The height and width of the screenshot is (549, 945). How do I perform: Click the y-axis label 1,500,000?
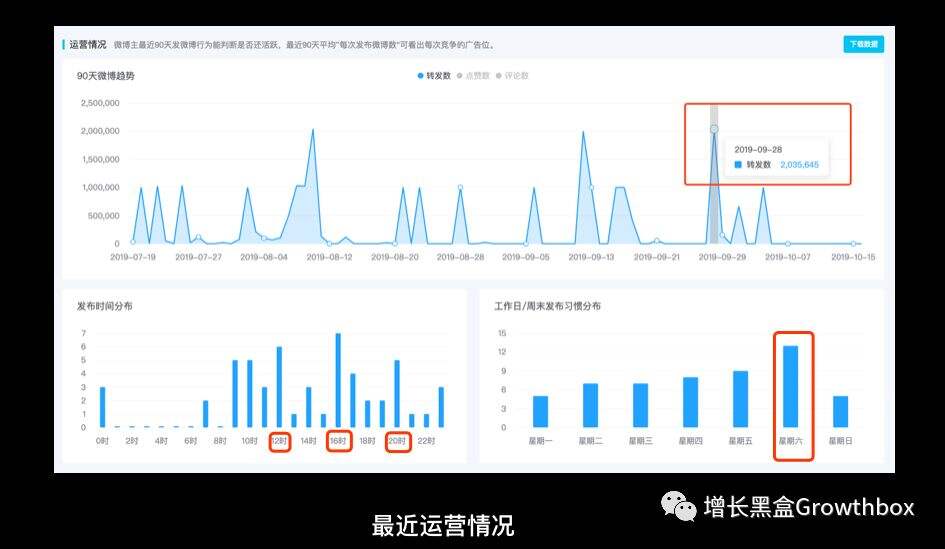coord(100,160)
